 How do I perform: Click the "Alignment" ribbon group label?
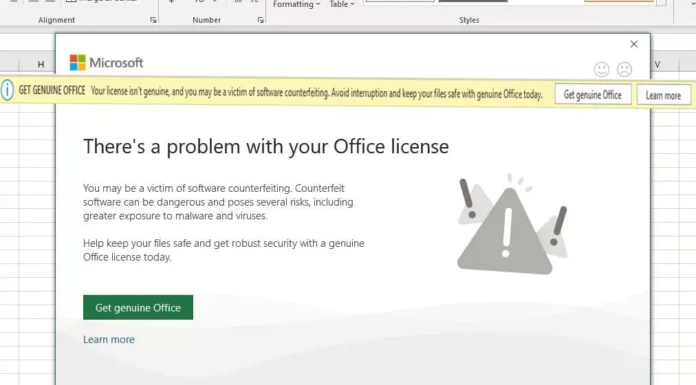pos(56,20)
